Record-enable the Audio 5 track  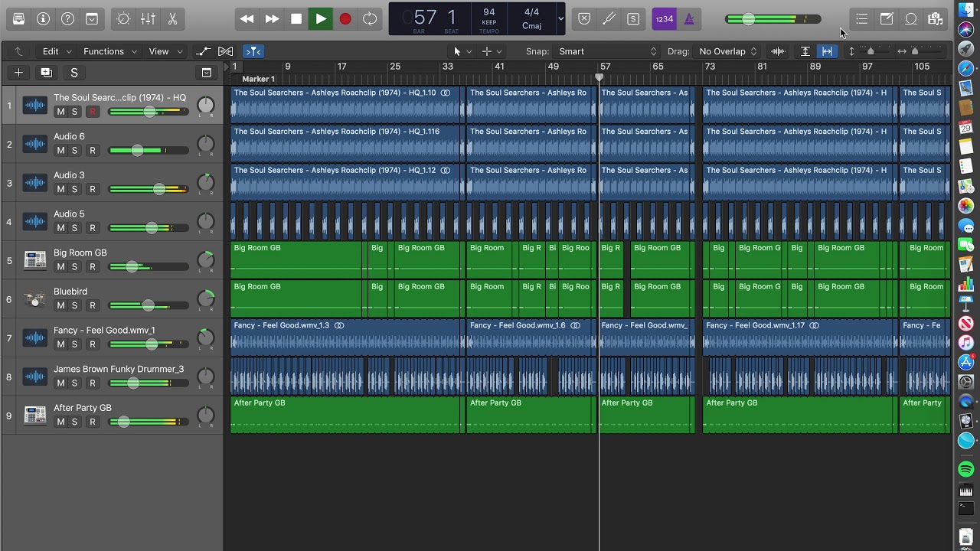[x=93, y=228]
